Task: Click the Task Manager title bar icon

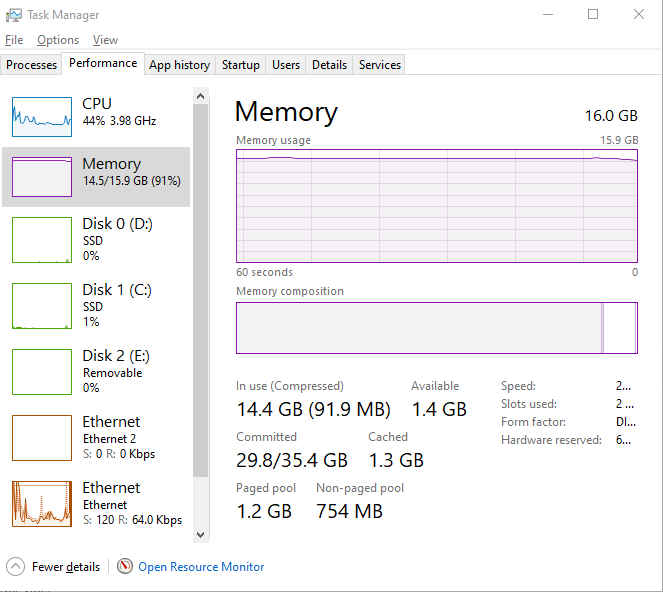Action: tap(13, 15)
